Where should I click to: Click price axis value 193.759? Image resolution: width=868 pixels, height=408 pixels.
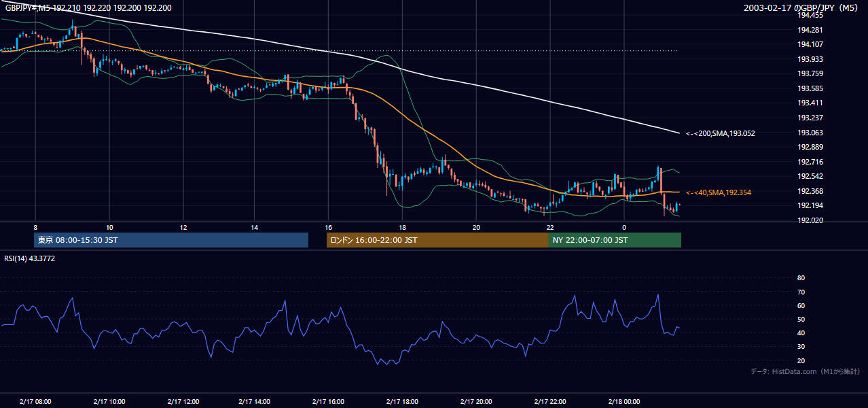point(810,73)
